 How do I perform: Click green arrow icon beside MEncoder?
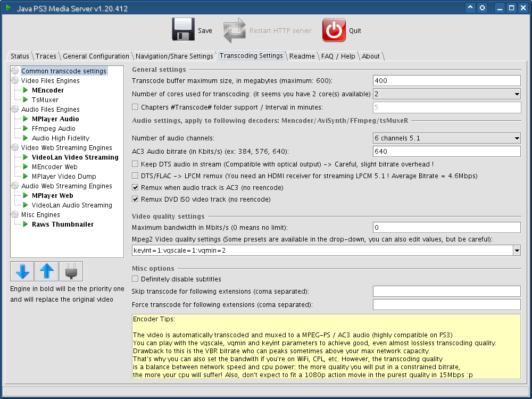click(x=26, y=90)
